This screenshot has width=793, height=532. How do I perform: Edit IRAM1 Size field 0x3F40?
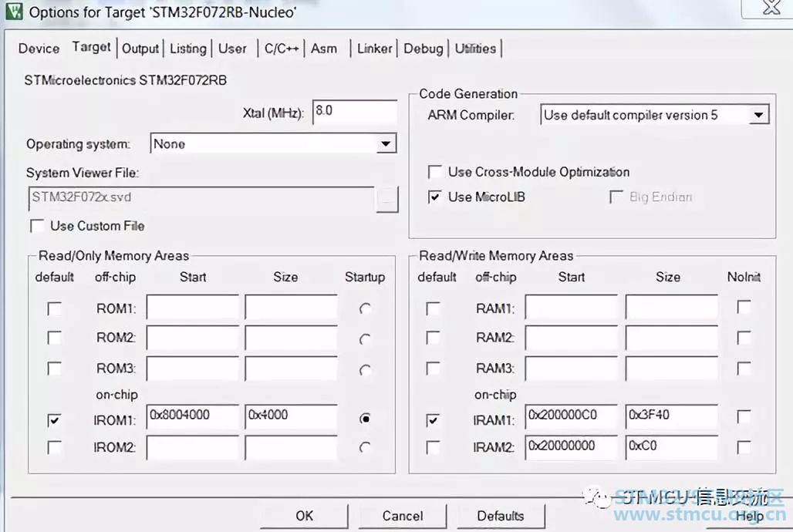[x=672, y=416]
